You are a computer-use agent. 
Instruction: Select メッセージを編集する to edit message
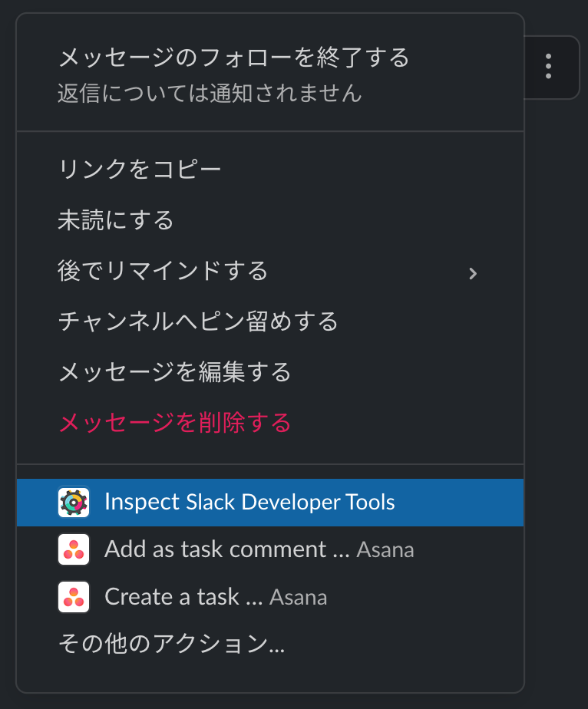(x=175, y=372)
